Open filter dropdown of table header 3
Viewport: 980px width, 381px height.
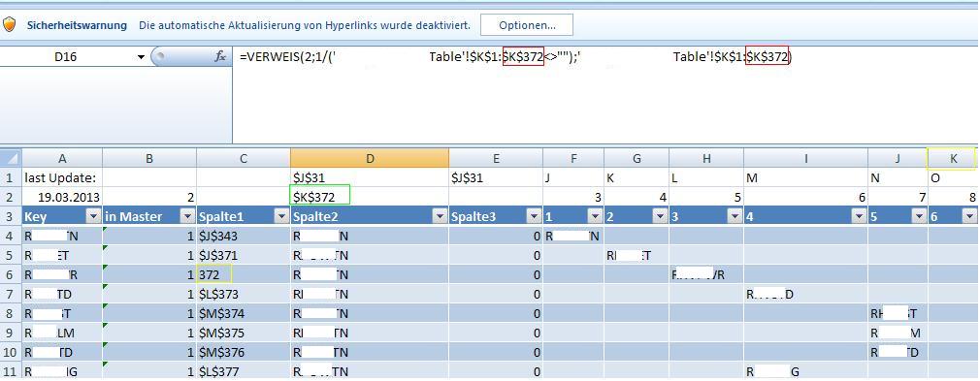[x=735, y=217]
